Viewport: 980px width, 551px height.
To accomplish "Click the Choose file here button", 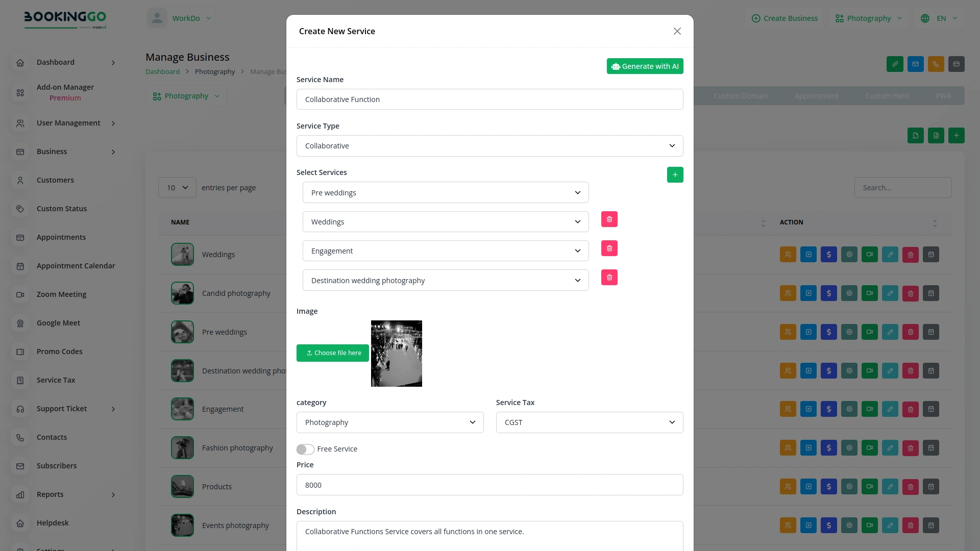I will [x=332, y=353].
